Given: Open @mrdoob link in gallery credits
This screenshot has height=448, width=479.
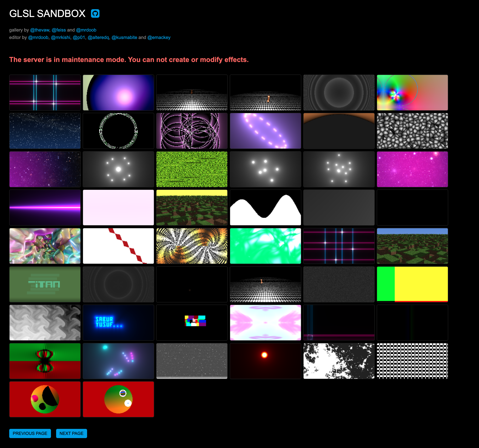Looking at the screenshot, I should coord(86,30).
